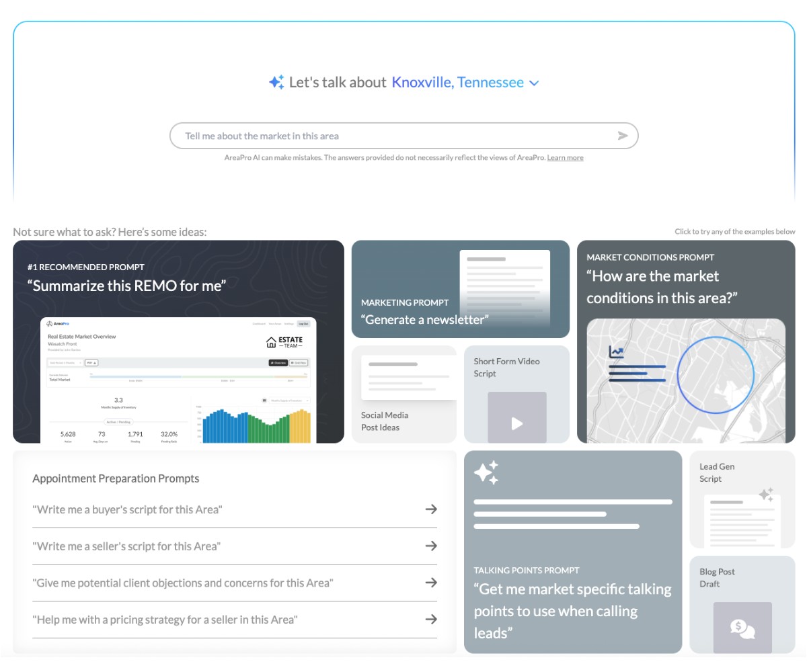Open the Learn more link

(x=565, y=158)
